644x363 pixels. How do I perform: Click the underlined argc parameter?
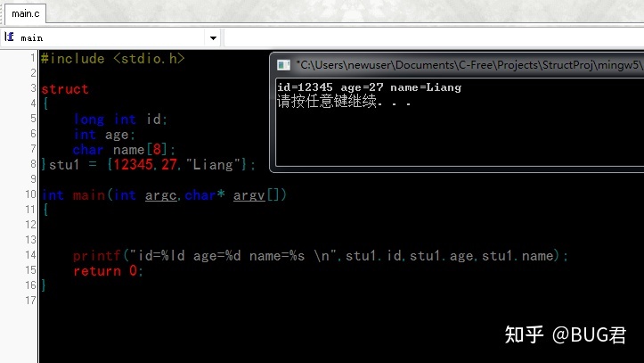coord(161,195)
